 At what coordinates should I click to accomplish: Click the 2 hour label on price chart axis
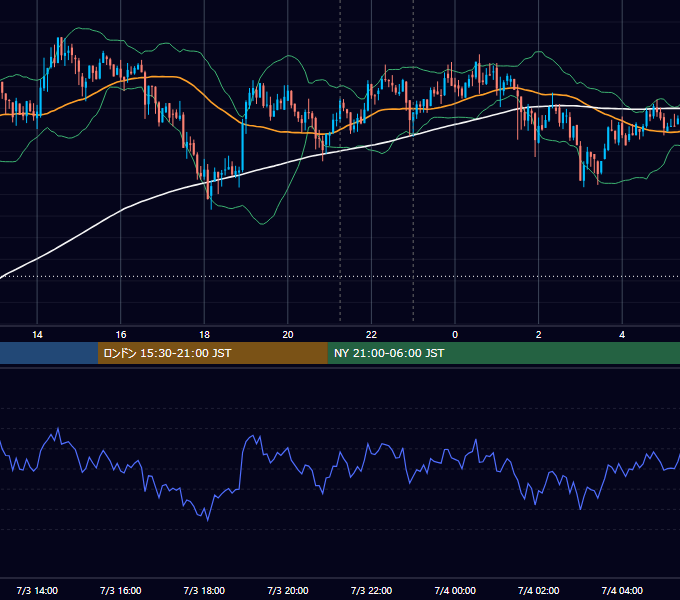point(539,335)
